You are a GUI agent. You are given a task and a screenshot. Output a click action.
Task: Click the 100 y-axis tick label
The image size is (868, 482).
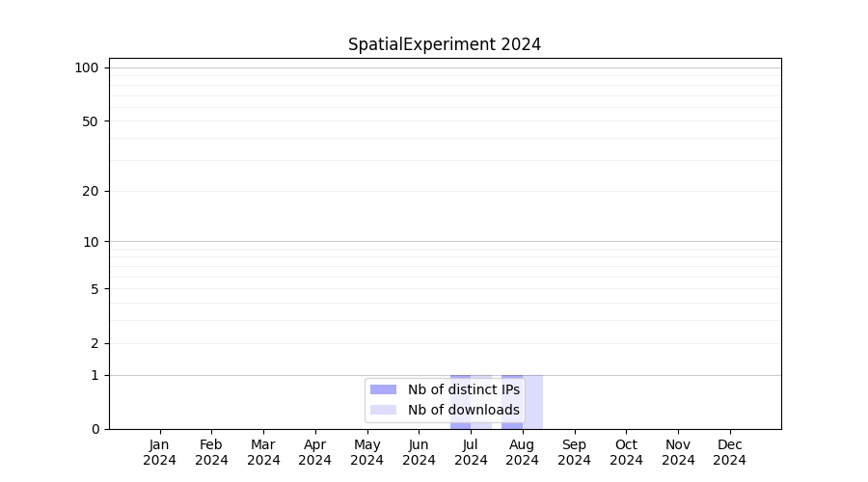87,67
